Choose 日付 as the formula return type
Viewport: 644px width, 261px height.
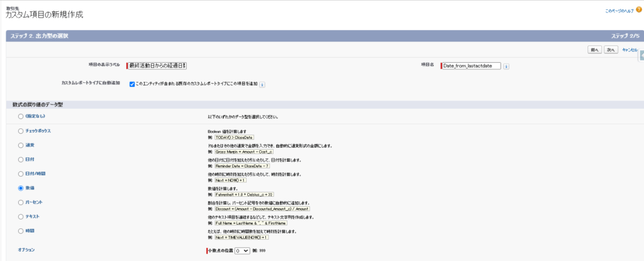(x=21, y=160)
